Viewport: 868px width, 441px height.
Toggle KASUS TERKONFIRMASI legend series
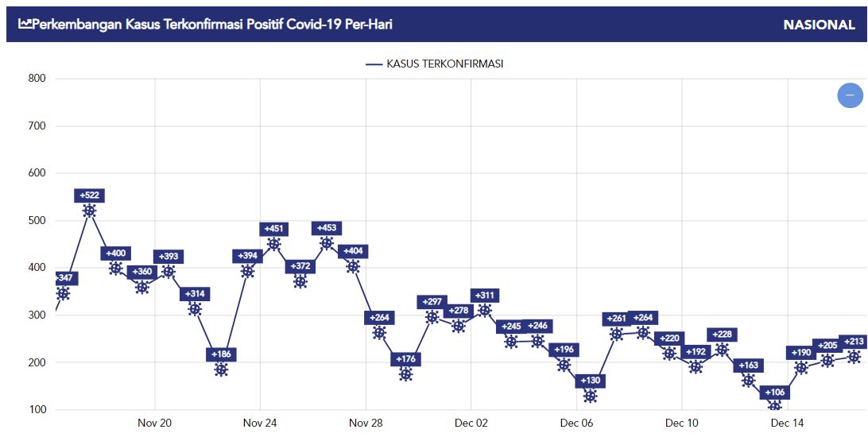coord(435,64)
